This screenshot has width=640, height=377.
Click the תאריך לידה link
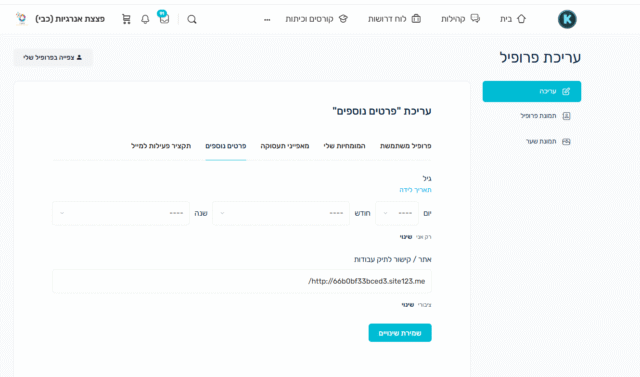[415, 190]
